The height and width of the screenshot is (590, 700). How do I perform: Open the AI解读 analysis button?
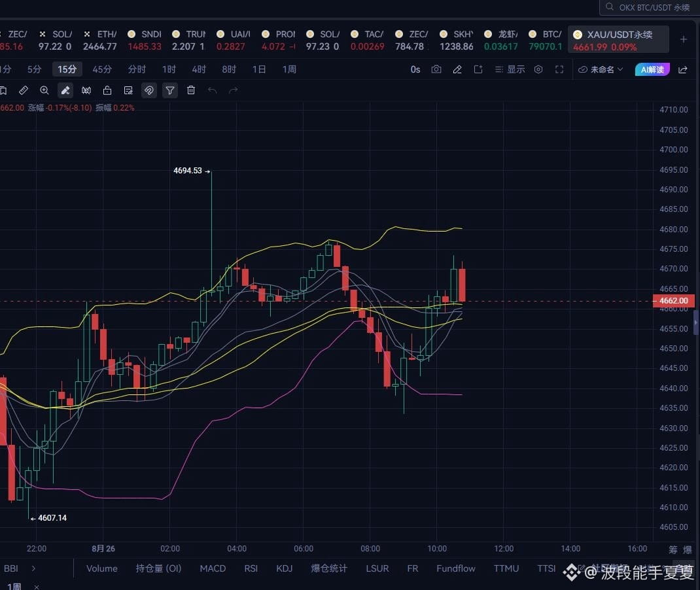coord(652,69)
